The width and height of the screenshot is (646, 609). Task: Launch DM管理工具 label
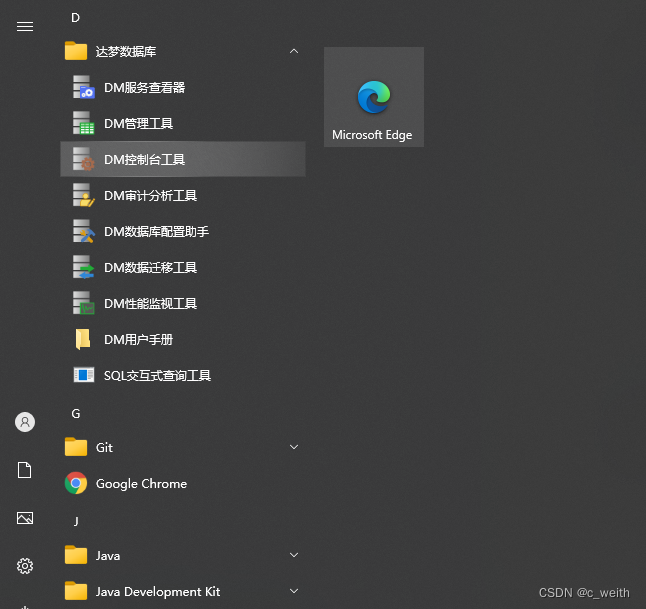click(138, 123)
